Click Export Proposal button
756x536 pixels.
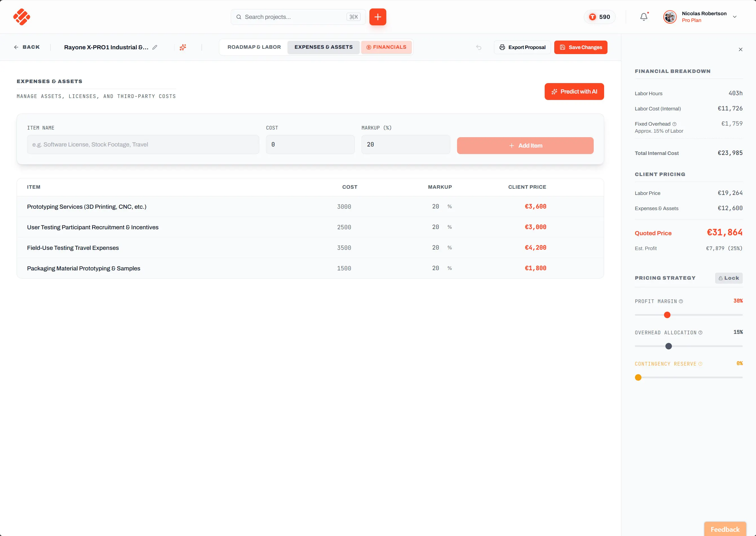(522, 47)
